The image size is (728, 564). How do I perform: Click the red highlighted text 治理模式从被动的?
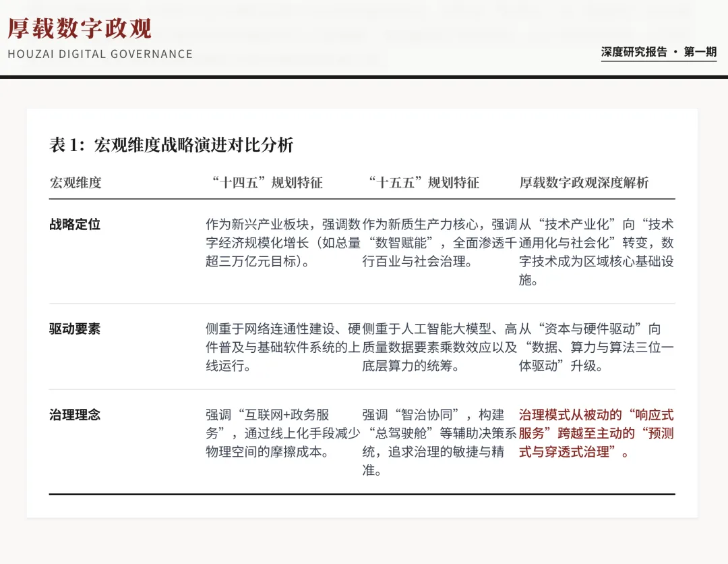[597, 433]
